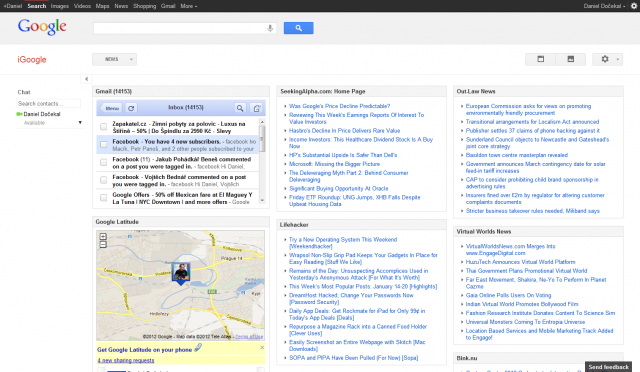The image size is (640, 372).
Task: Open +Daniel in the top bar
Action: pyautogui.click(x=13, y=6)
